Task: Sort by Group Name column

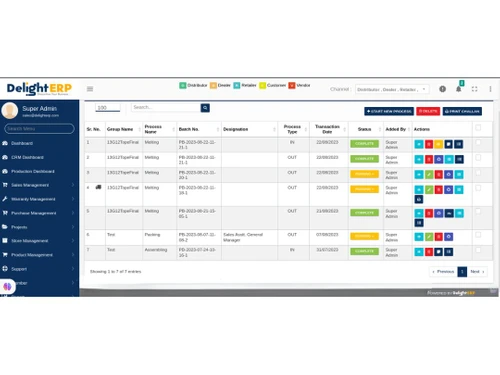Action: coord(124,129)
